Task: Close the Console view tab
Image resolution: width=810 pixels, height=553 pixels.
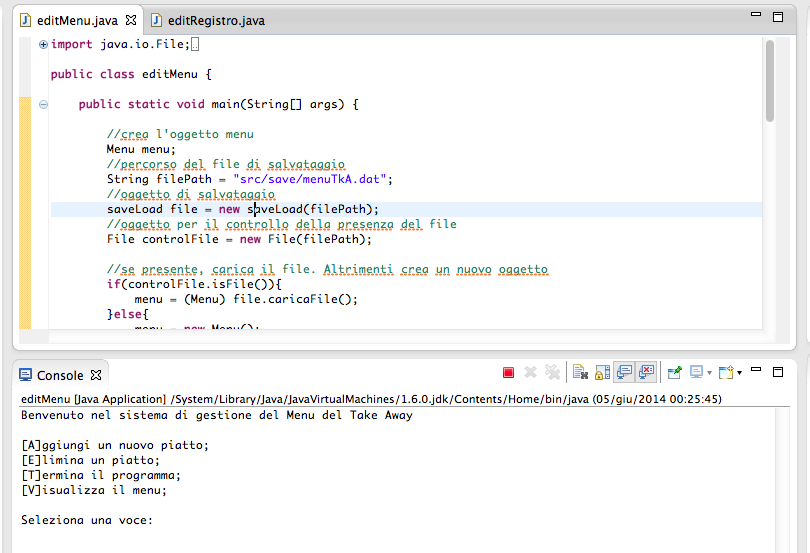Action: pyautogui.click(x=96, y=375)
